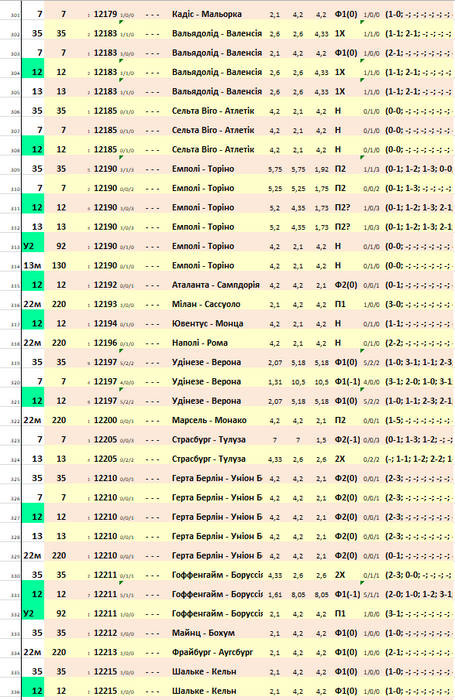Click the 'П1' cell in the Мілан - Сассуоло row
Screen dimensions: 455x700
pyautogui.click(x=340, y=304)
